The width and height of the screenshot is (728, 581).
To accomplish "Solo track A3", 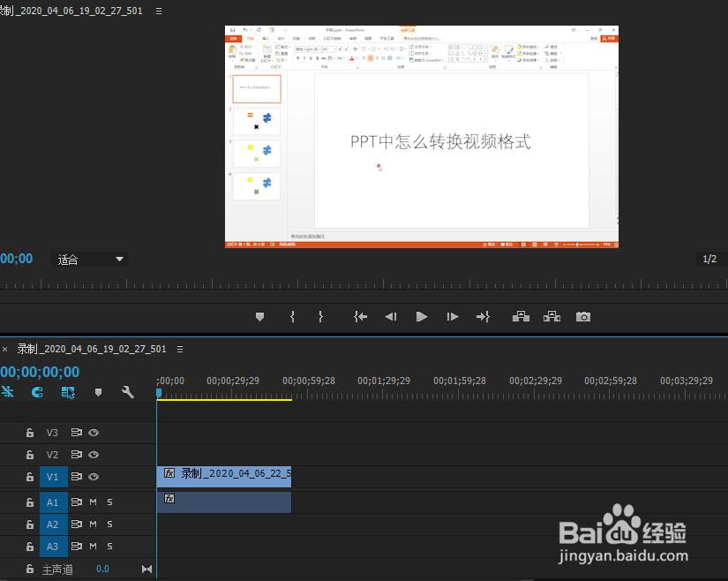I will pos(109,547).
